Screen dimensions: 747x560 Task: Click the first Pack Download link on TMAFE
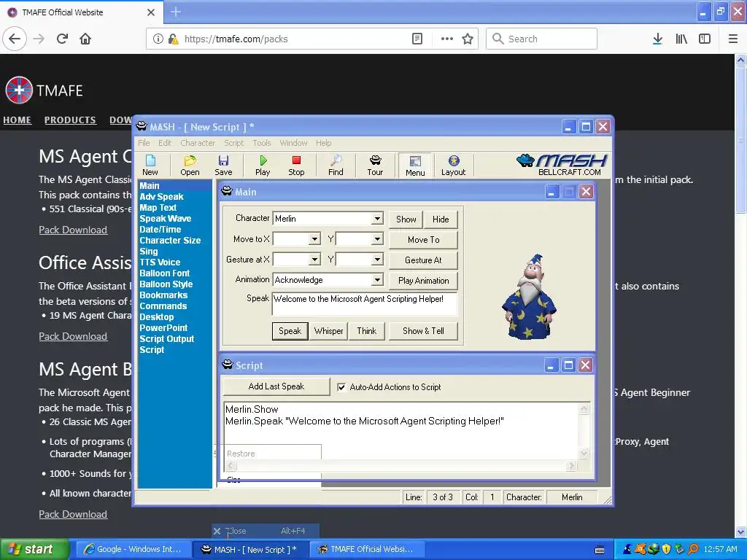73,230
